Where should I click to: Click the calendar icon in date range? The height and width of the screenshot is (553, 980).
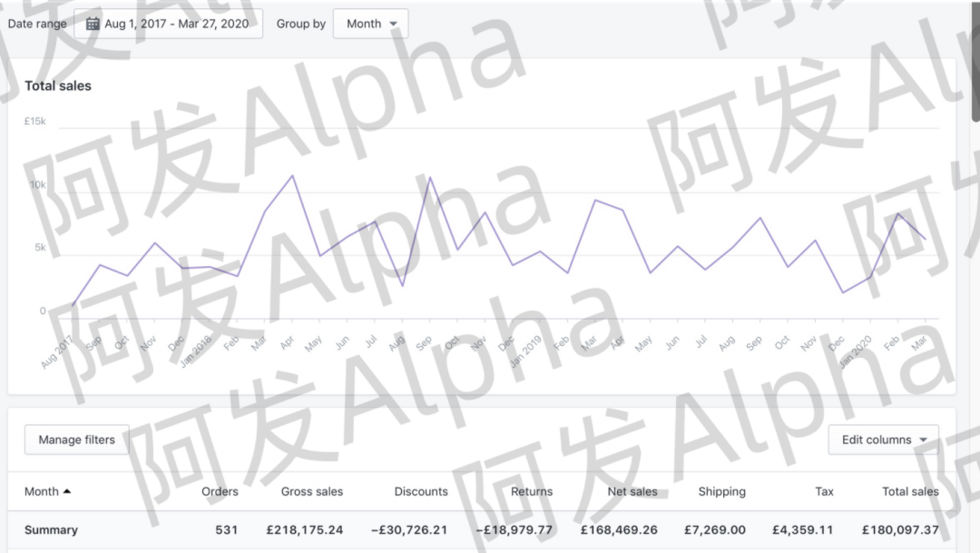pos(93,24)
